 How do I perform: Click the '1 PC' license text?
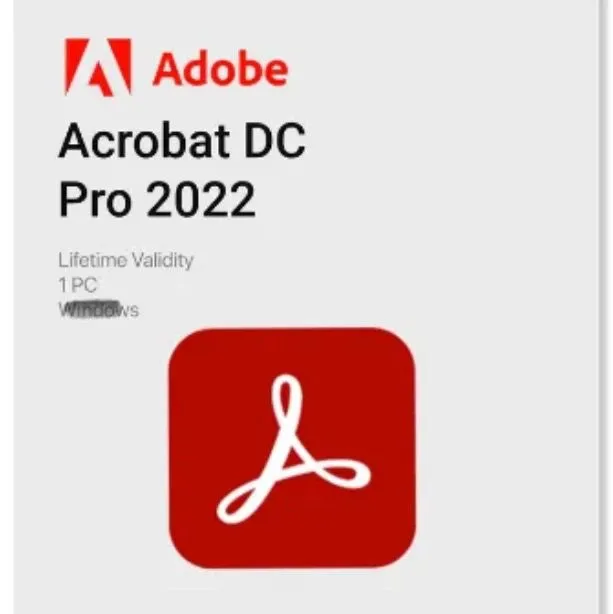[x=78, y=285]
